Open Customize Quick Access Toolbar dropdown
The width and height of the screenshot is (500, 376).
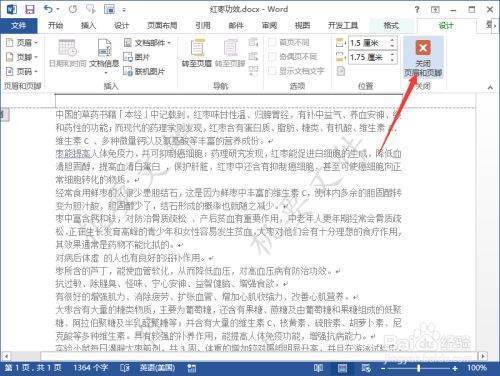(x=124, y=10)
